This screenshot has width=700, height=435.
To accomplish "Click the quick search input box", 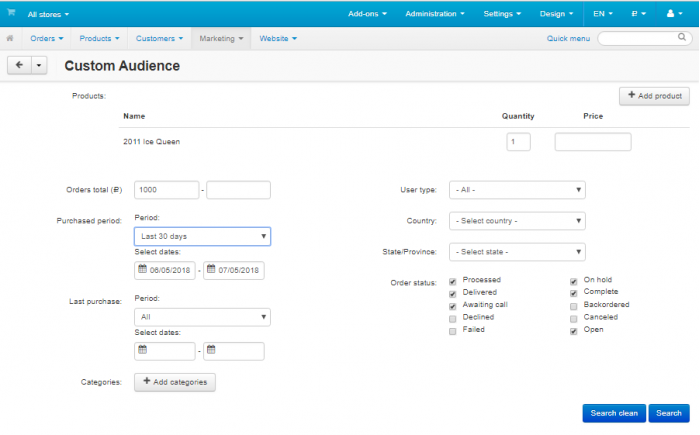I will [645, 38].
